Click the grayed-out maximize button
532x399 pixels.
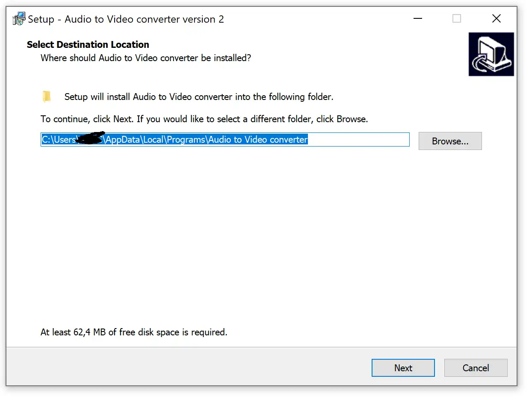click(x=457, y=19)
